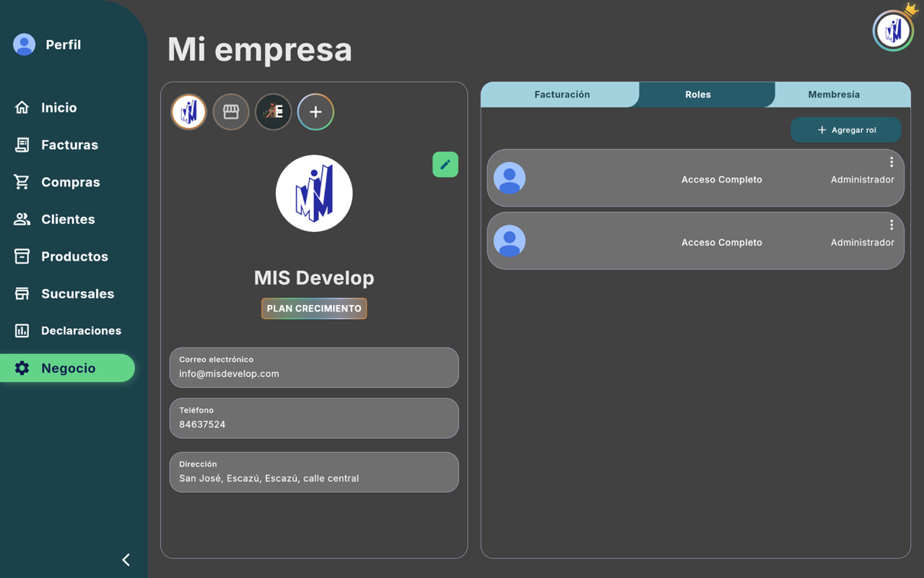Click the Mi empresa page heading

(x=260, y=49)
